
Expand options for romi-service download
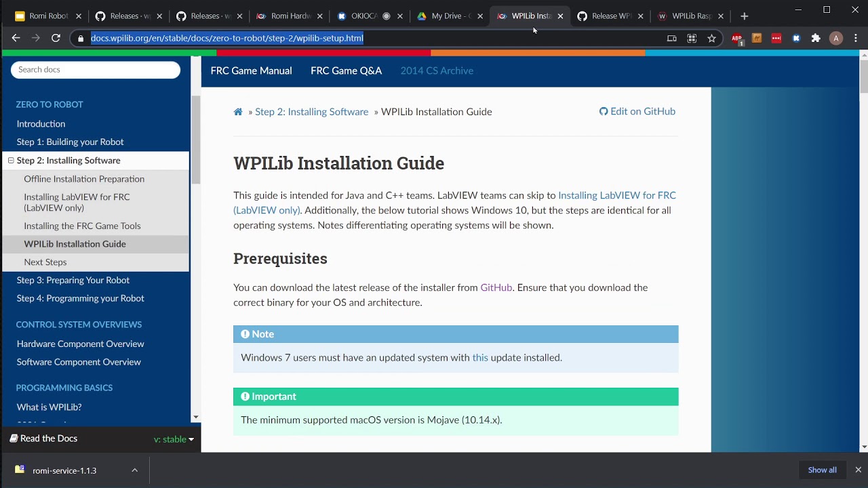(134, 470)
